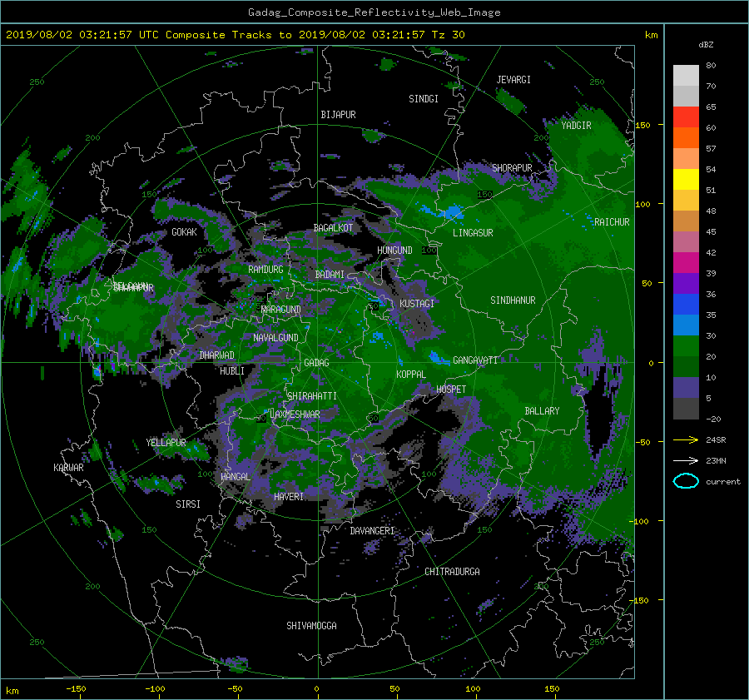
Task: Click the bright blue echo near Lingasur
Action: tap(453, 211)
